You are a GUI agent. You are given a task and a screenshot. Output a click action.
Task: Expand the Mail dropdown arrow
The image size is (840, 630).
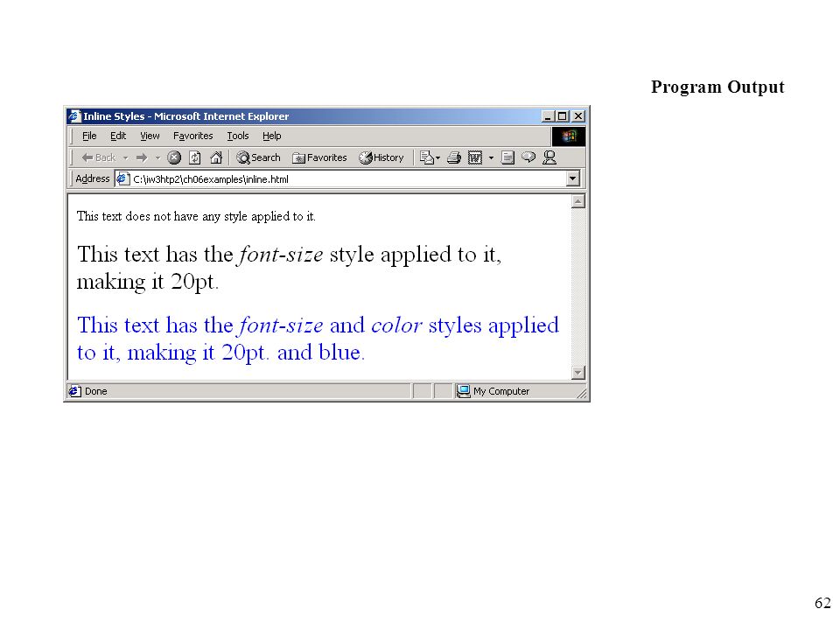[437, 158]
